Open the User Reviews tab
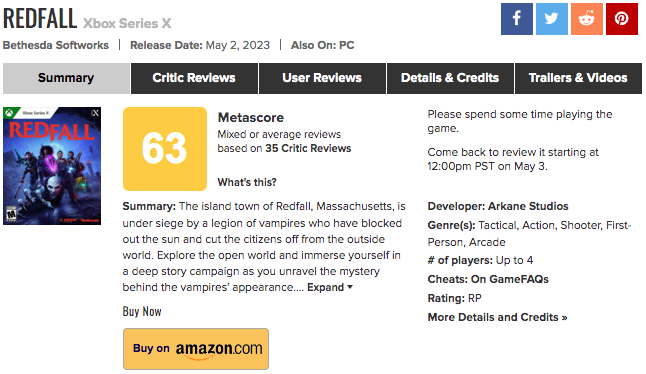Viewport: 646px width, 374px height. click(x=322, y=78)
